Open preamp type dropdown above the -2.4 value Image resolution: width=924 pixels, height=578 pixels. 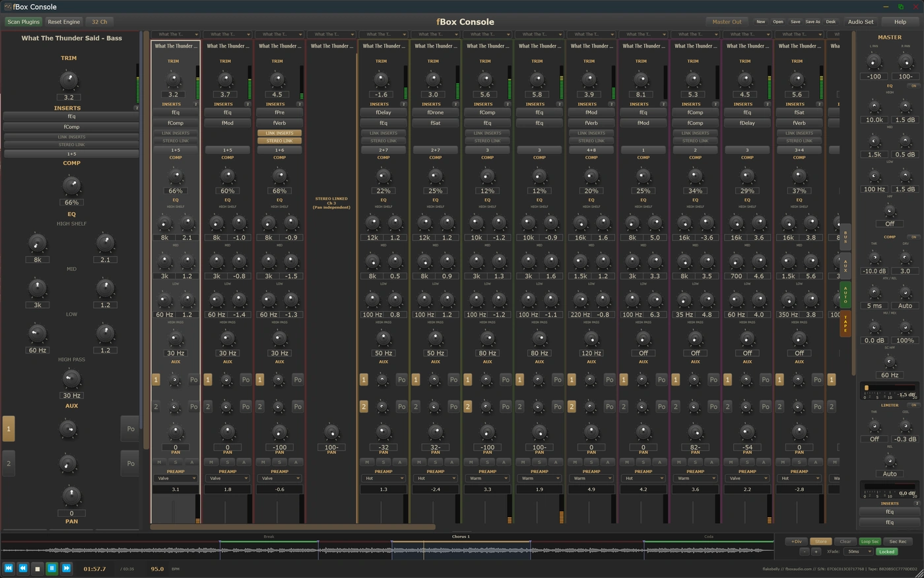pos(436,478)
